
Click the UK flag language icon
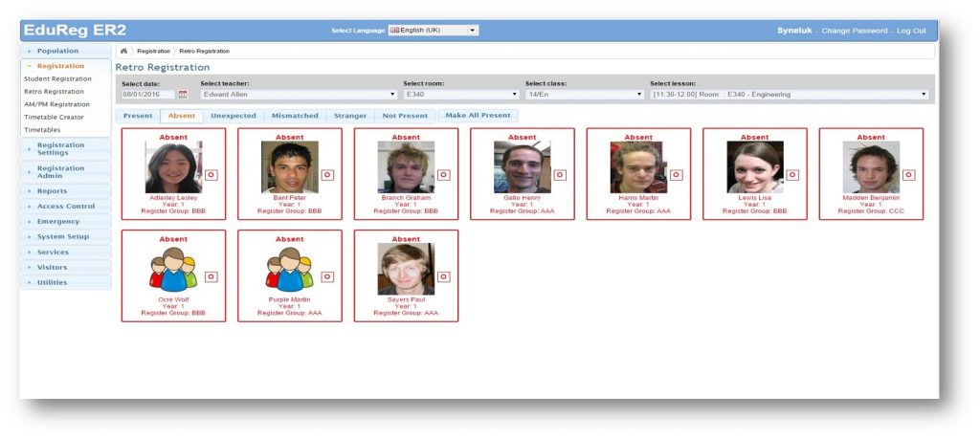(393, 31)
